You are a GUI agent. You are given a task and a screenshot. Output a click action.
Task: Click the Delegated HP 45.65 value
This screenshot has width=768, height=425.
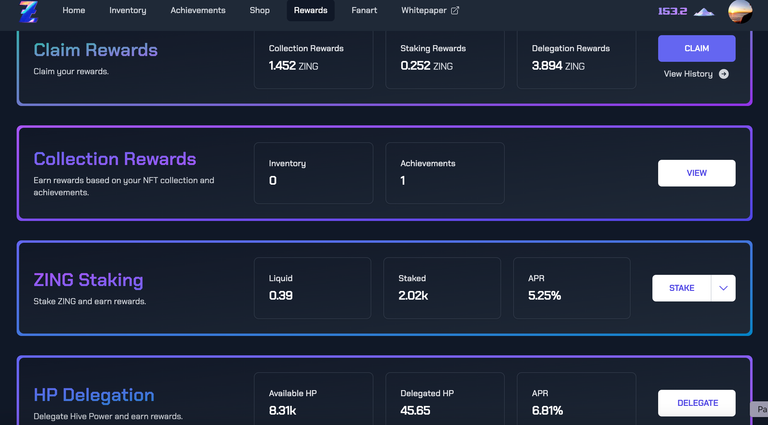click(415, 411)
